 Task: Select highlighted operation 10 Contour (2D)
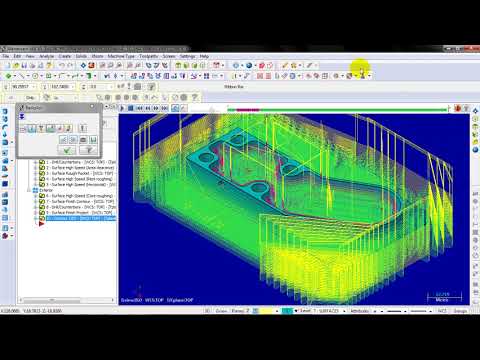click(81, 218)
